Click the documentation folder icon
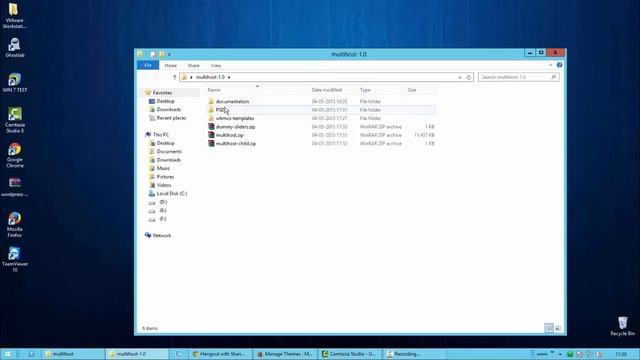640x360 pixels. point(211,101)
